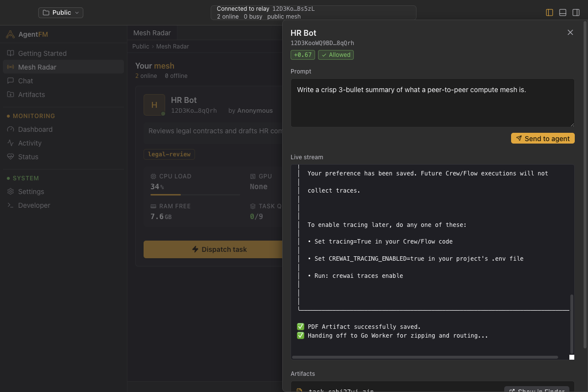Click the 'Run: crewai traces enable' log line
The image size is (588, 392).
tap(355, 276)
